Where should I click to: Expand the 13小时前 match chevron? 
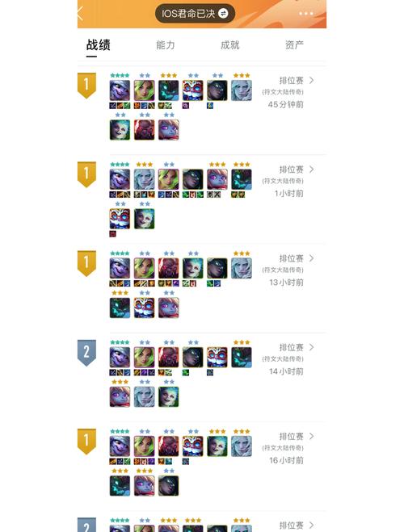pos(312,258)
